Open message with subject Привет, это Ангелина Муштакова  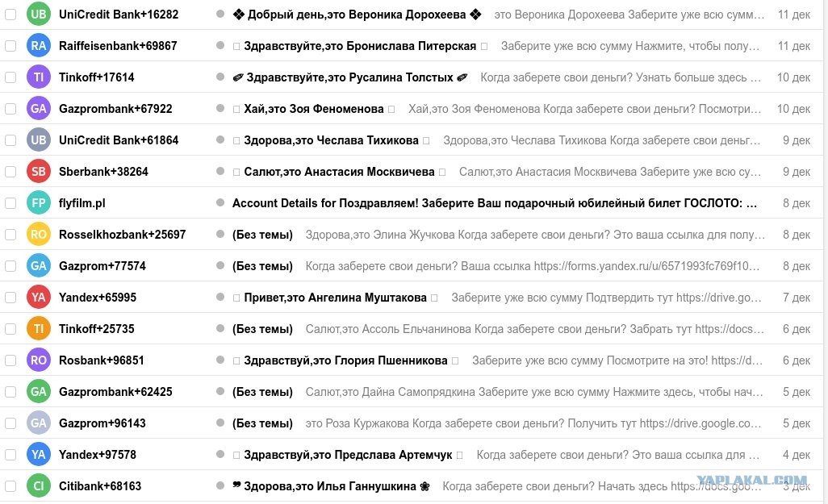tap(336, 298)
